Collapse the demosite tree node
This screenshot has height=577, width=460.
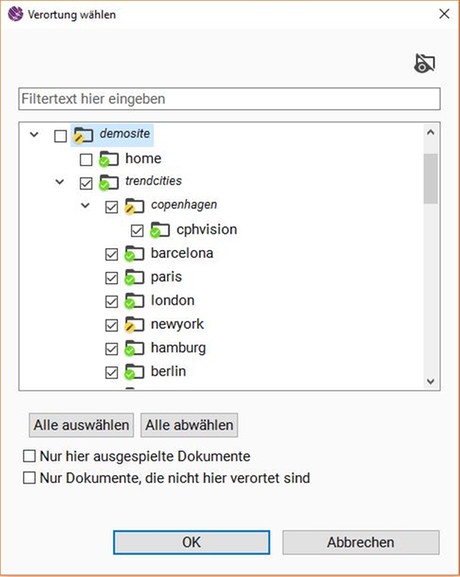(x=34, y=134)
